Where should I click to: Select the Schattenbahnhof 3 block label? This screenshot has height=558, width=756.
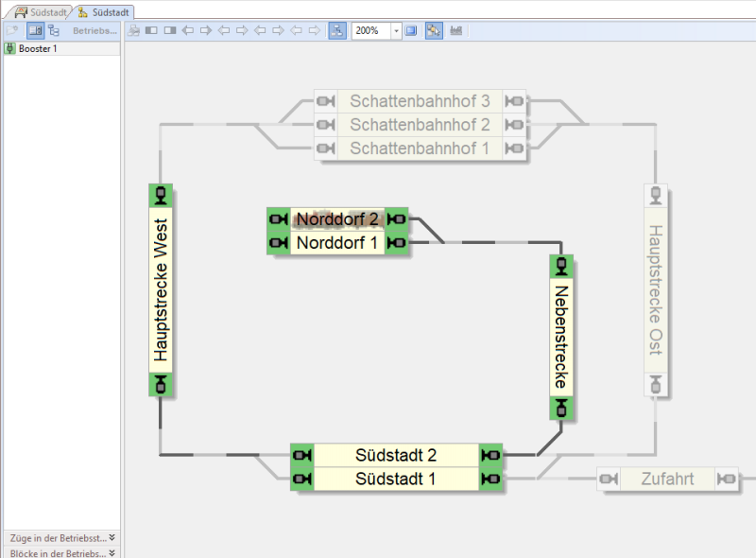(420, 100)
